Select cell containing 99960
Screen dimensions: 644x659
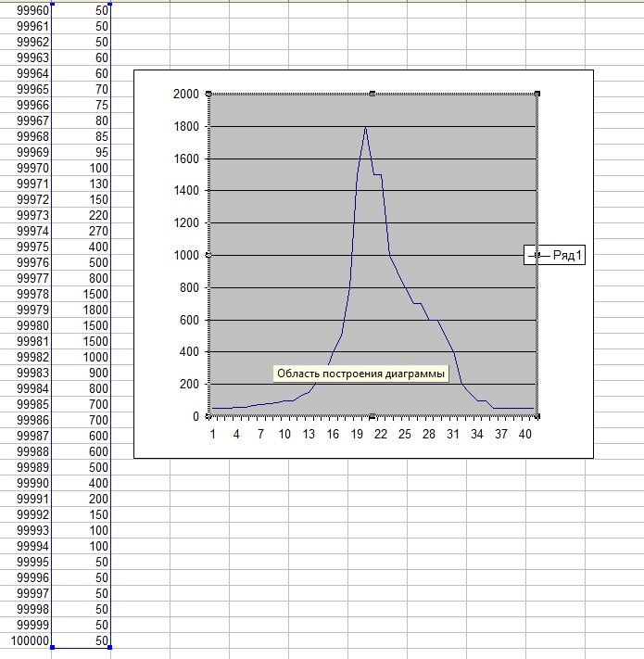coord(26,10)
